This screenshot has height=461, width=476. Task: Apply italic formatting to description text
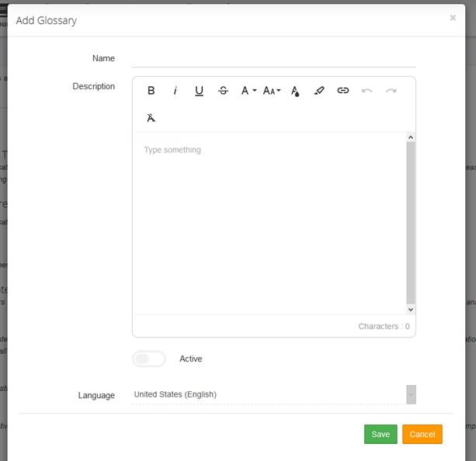pos(175,91)
